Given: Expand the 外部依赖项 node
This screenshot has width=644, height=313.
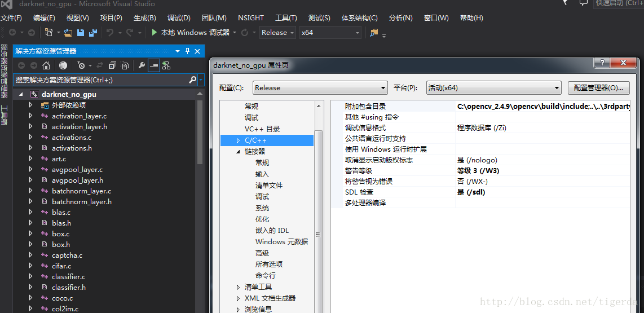Looking at the screenshot, I should (30, 105).
